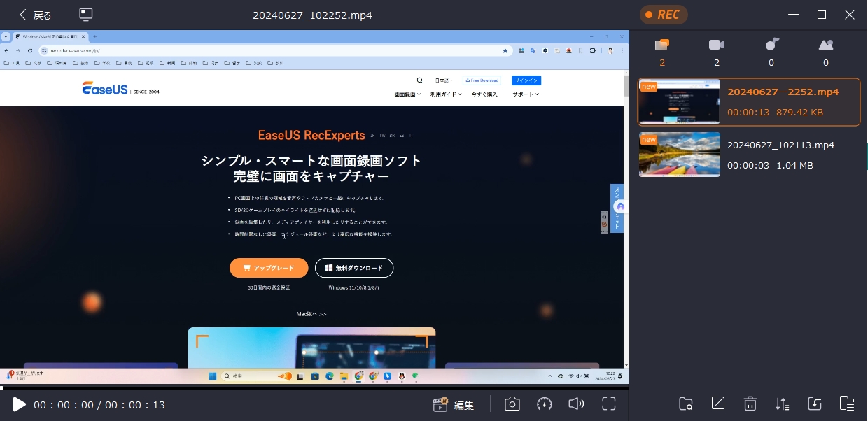Image resolution: width=868 pixels, height=421 pixels.
Task: Mute the player audio with speaker icon
Action: pyautogui.click(x=576, y=404)
